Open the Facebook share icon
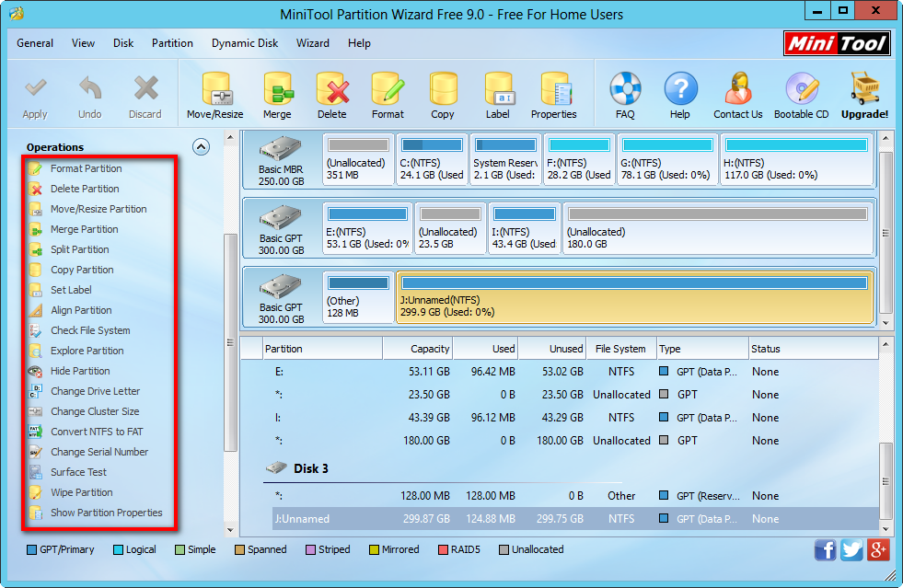The height and width of the screenshot is (588, 903). [826, 549]
